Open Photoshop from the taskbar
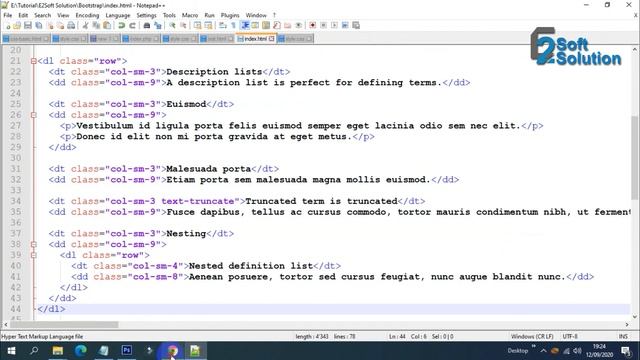This screenshot has height=360, width=640. [x=127, y=351]
